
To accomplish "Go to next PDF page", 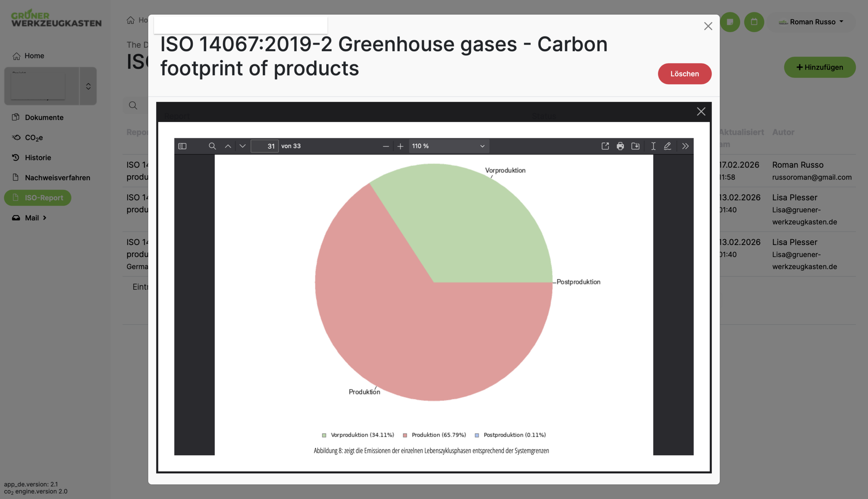I will pos(242,146).
